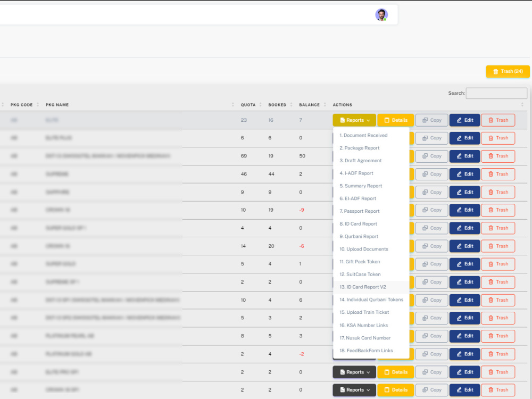
Task: Edit the package with quota 23
Action: click(464, 120)
